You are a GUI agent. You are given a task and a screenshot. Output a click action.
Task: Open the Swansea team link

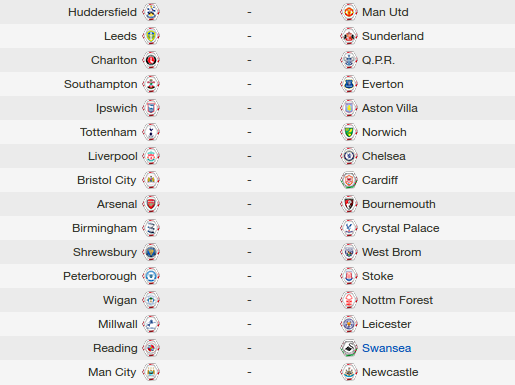point(386,348)
